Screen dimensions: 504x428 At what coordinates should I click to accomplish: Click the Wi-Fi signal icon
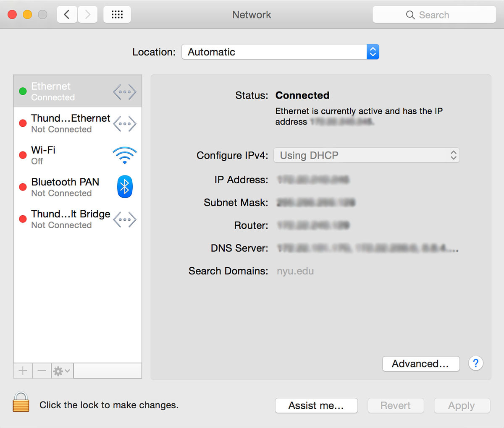125,155
